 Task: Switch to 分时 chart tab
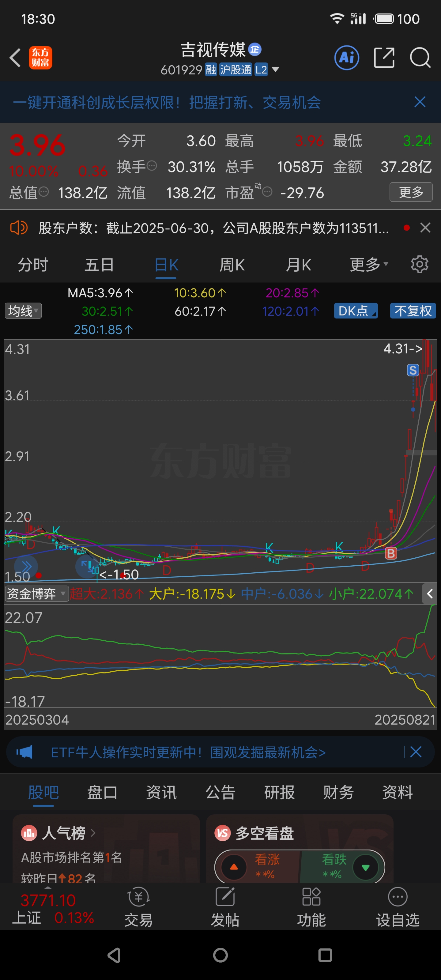(x=33, y=265)
